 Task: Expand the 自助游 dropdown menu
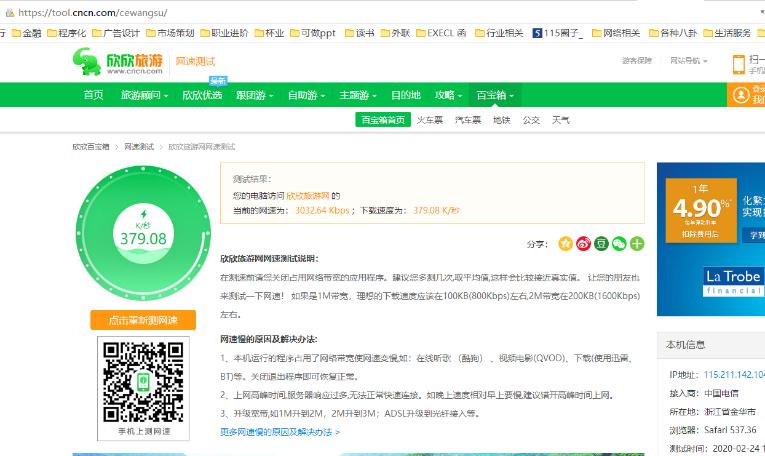tap(306, 95)
